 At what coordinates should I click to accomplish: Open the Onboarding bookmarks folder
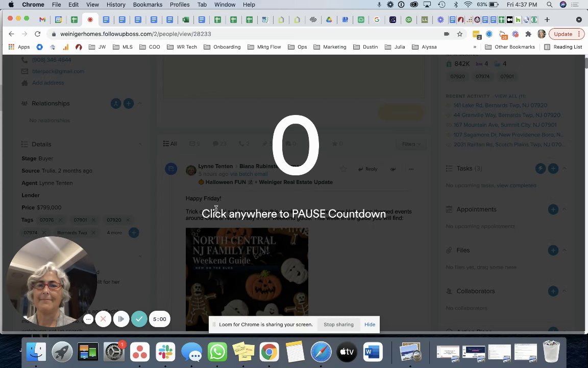pyautogui.click(x=222, y=47)
